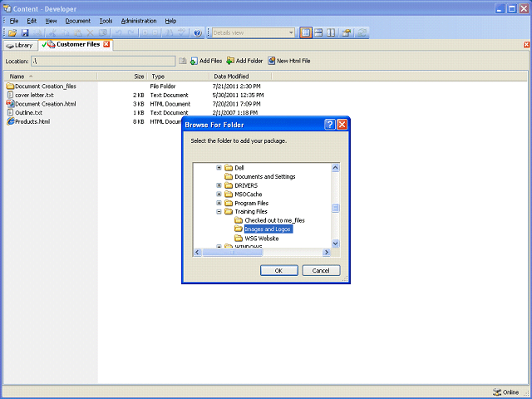
Task: Click the Online status icon in status bar
Action: [x=497, y=392]
